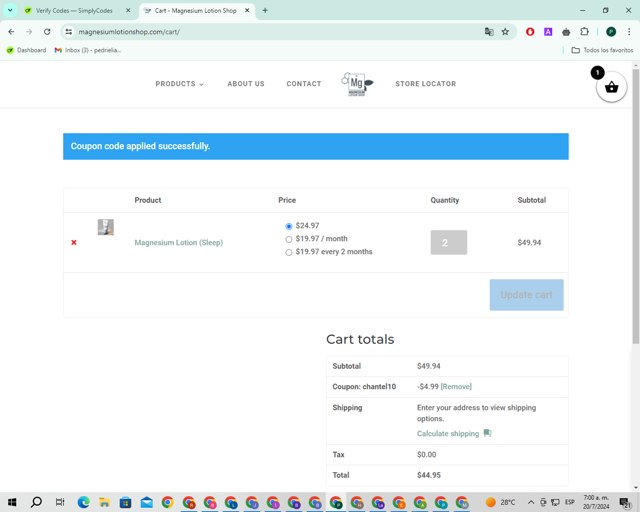
Task: Click the Mg shop logo
Action: (357, 84)
